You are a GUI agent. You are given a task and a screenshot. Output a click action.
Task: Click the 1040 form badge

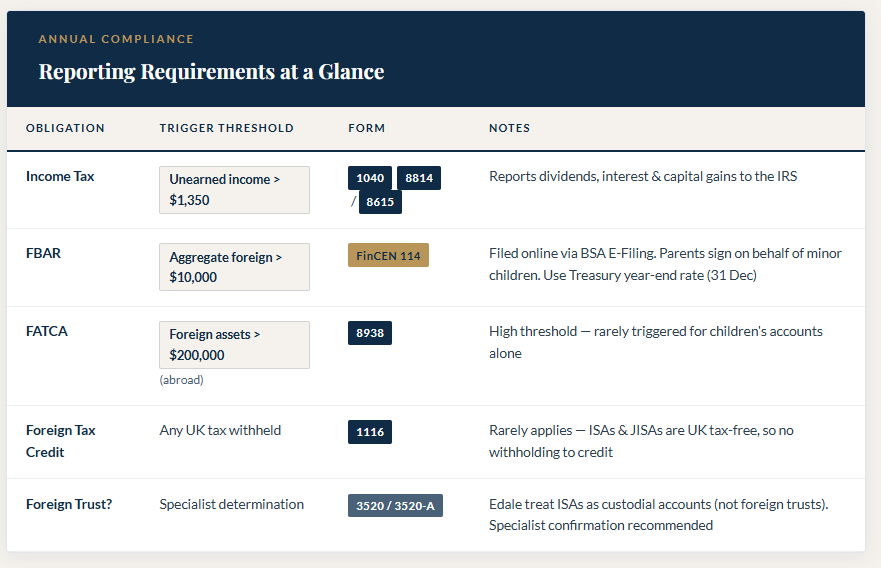pyautogui.click(x=370, y=178)
